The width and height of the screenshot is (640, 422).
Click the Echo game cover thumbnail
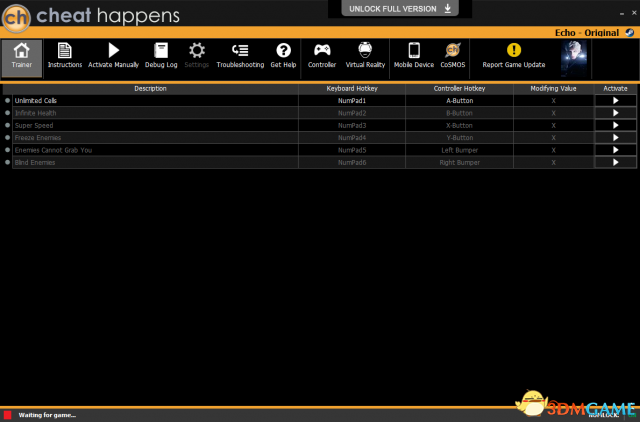click(574, 59)
